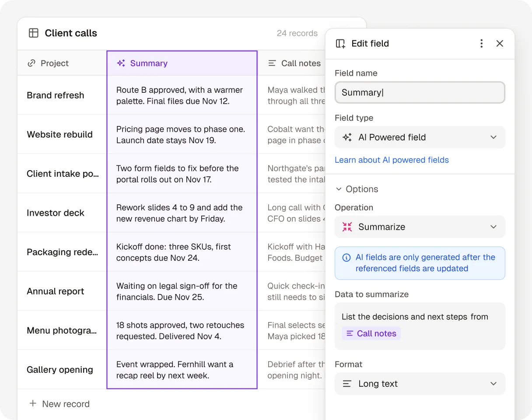Click call notes cell starting 'Northgate's'
This screenshot has width=532, height=420.
click(x=292, y=174)
